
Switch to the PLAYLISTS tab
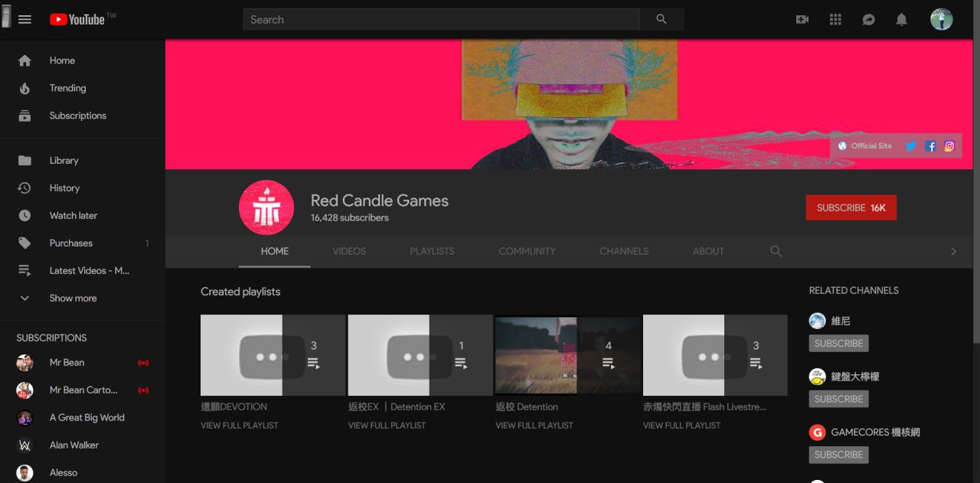click(x=432, y=251)
